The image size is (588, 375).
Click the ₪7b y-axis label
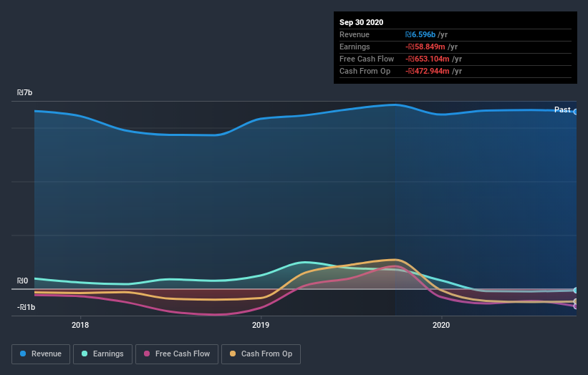click(x=25, y=92)
